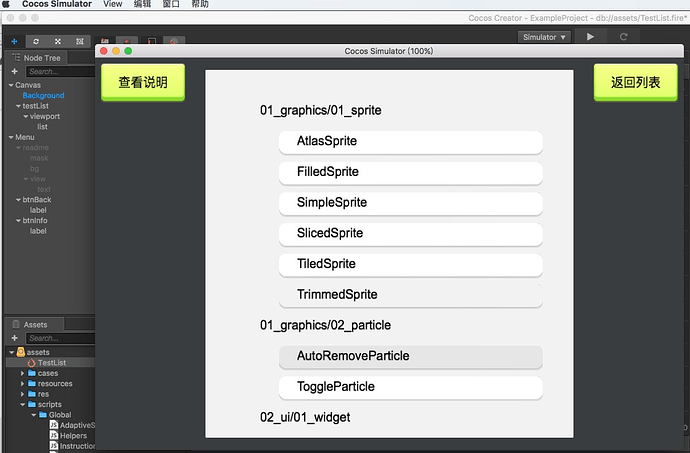Open the AtlasSprite test case

[411, 142]
